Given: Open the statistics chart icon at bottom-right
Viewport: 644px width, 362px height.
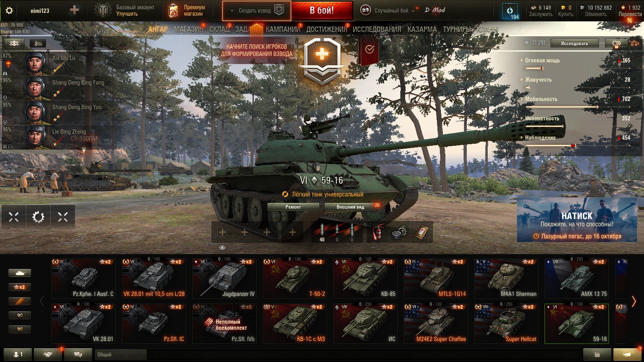Looking at the screenshot, I should click(597, 354).
